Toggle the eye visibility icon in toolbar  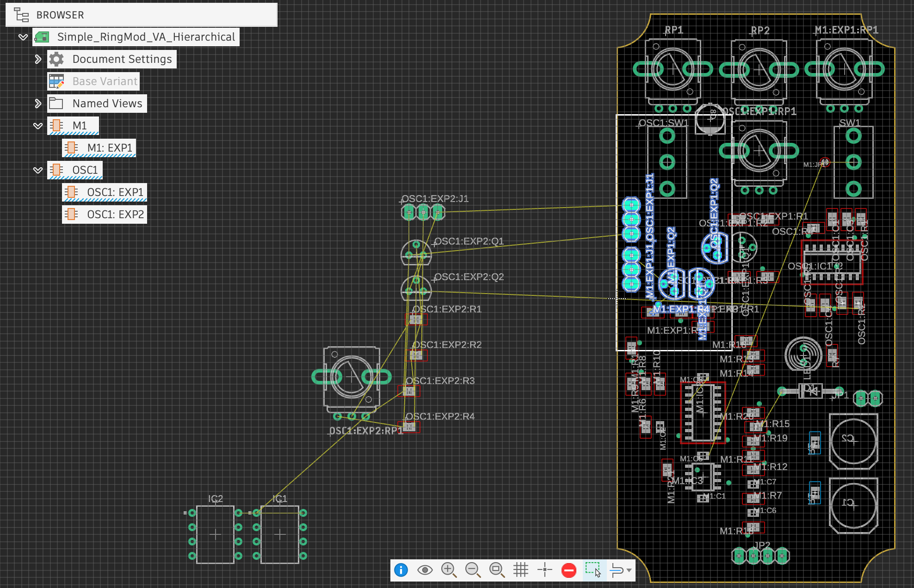tap(425, 570)
